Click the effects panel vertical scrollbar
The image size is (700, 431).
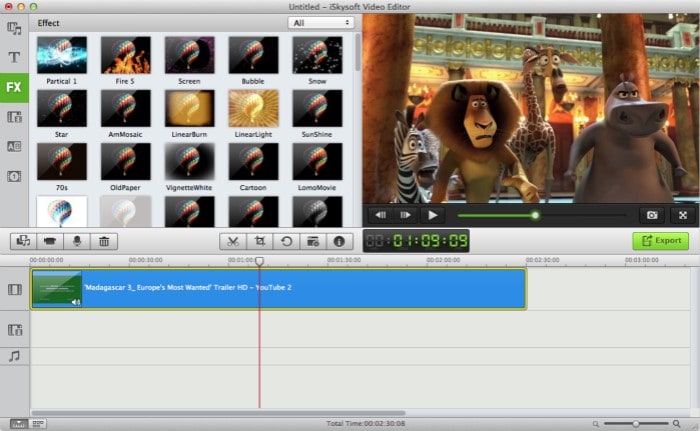click(358, 53)
